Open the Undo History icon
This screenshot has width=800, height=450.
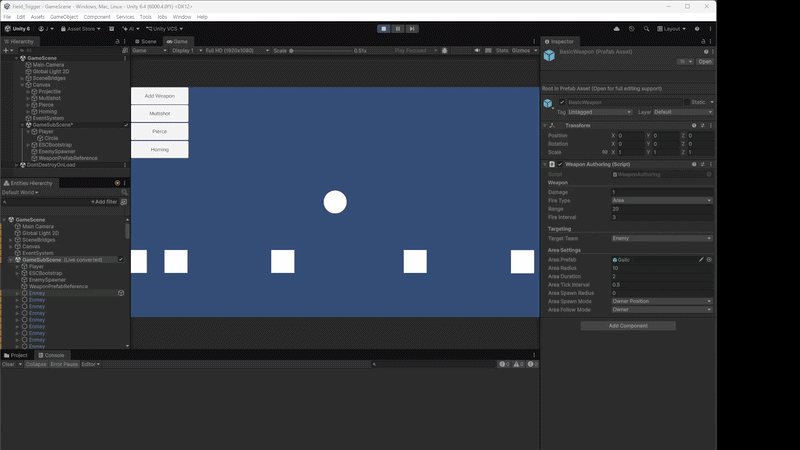tap(632, 29)
